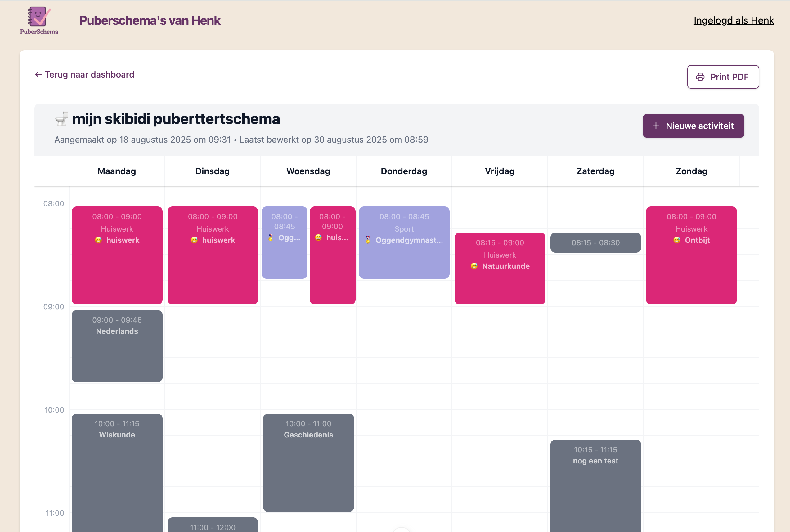
Task: Select the Zaterdag column header
Action: click(595, 171)
